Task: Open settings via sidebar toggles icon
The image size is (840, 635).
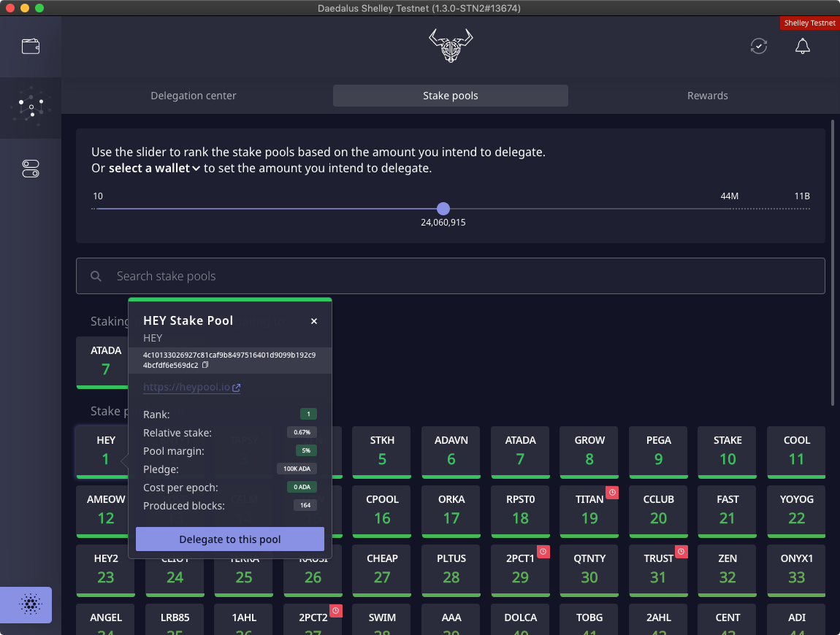Action: click(x=31, y=169)
